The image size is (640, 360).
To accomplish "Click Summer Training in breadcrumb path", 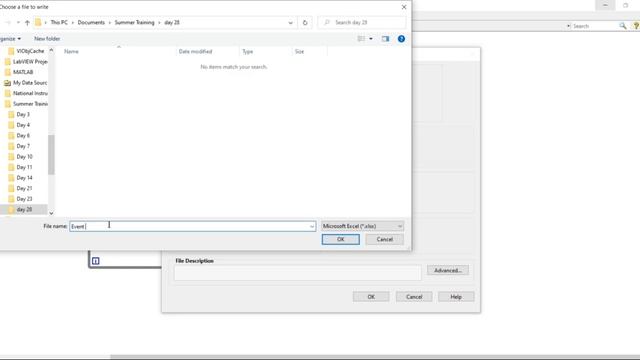I will point(134,22).
